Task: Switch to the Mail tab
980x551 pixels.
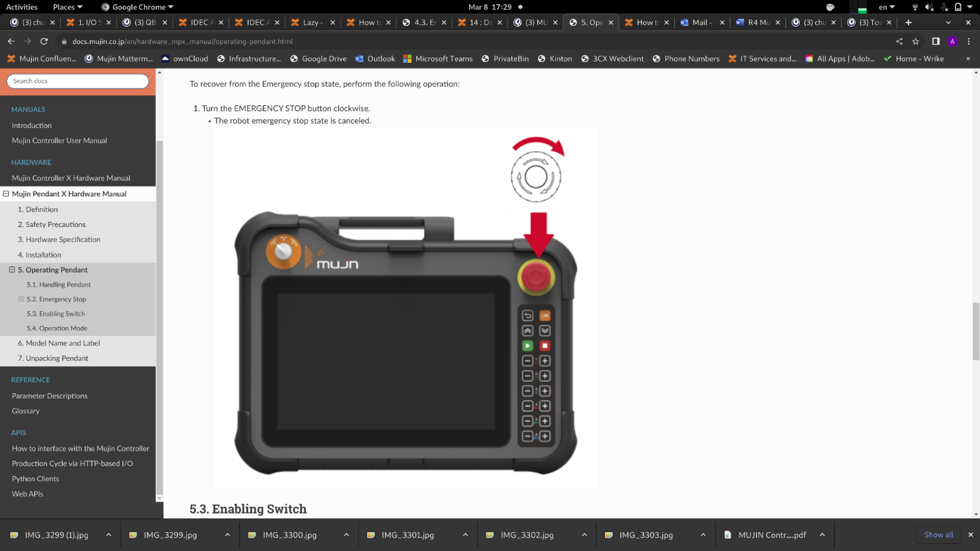Action: 701,22
